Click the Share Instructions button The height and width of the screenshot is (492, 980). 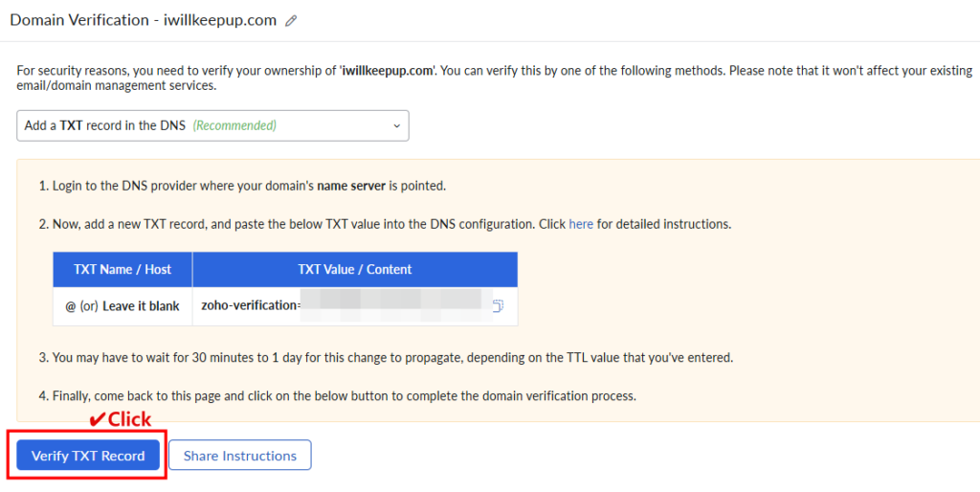[x=239, y=456]
